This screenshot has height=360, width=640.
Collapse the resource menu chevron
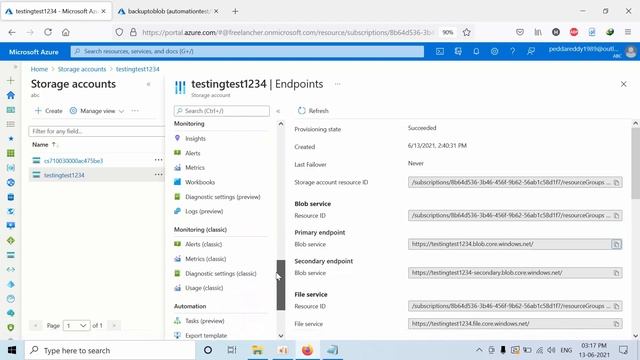tap(278, 111)
